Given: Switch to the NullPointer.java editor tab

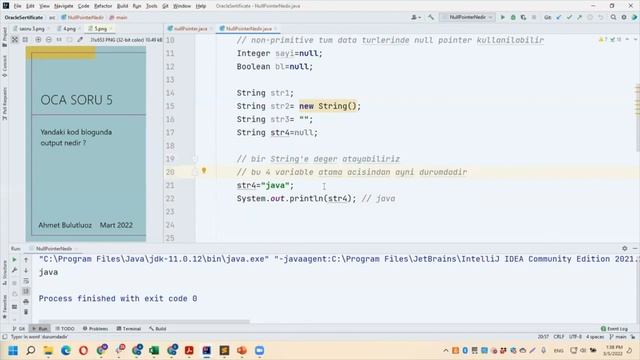Looking at the screenshot, I should 190,29.
